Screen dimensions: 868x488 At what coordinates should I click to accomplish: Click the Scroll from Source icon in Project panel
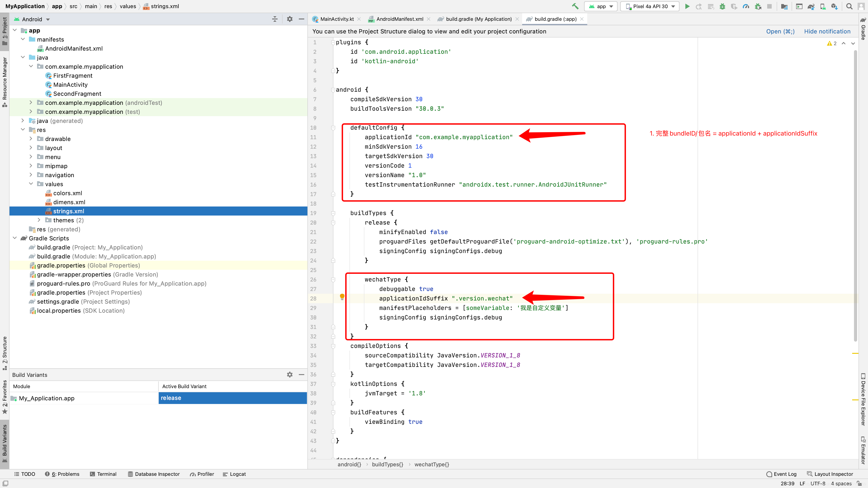(275, 19)
